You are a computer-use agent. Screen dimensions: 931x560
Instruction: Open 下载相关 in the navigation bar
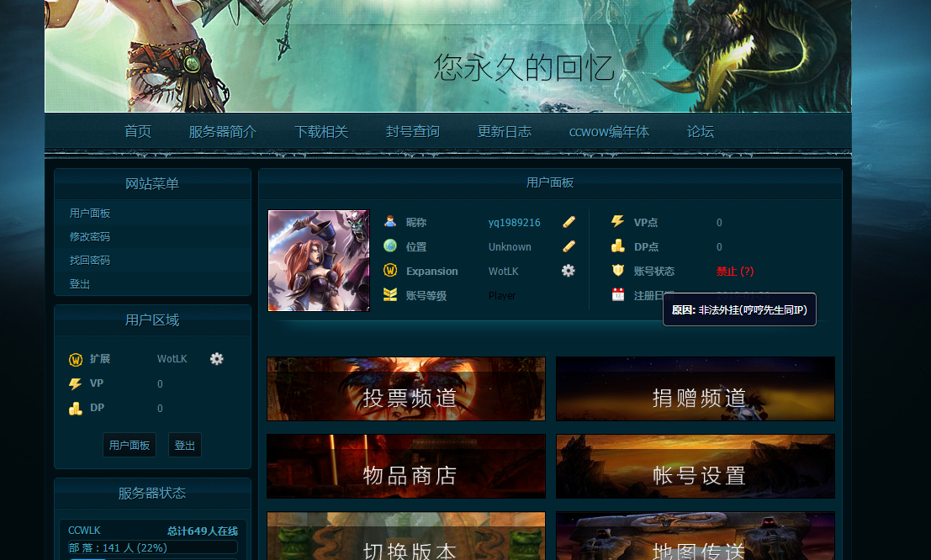pyautogui.click(x=321, y=132)
